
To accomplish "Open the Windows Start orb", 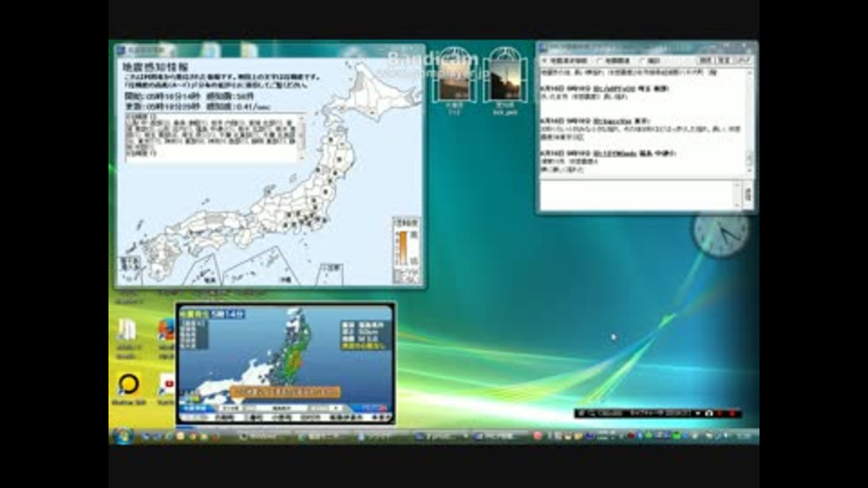I will pos(123,436).
